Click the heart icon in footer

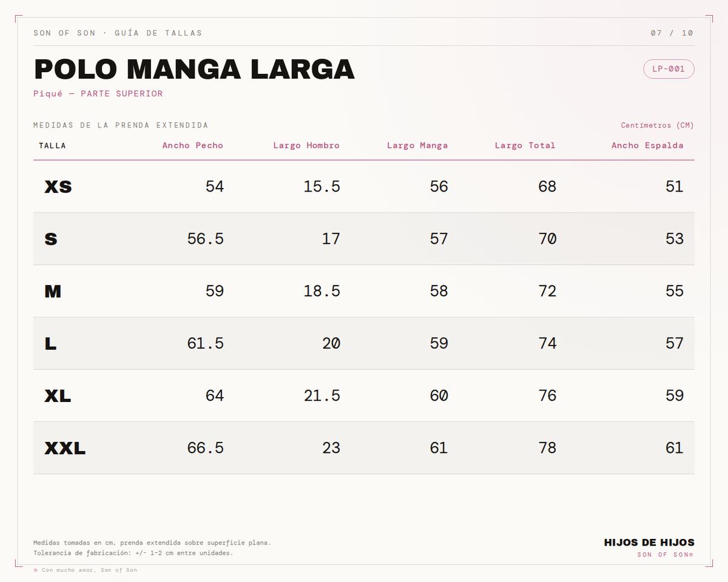pos(36,570)
